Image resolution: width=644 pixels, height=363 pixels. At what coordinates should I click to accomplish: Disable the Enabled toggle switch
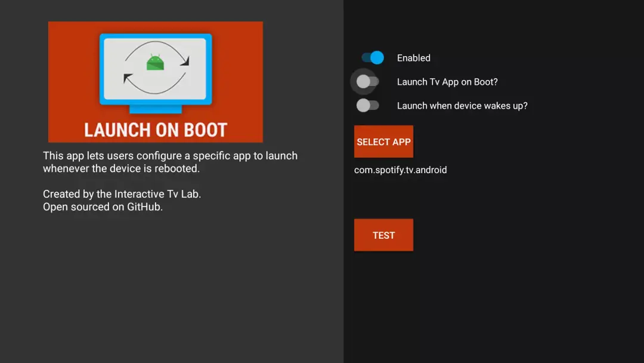[x=373, y=57]
